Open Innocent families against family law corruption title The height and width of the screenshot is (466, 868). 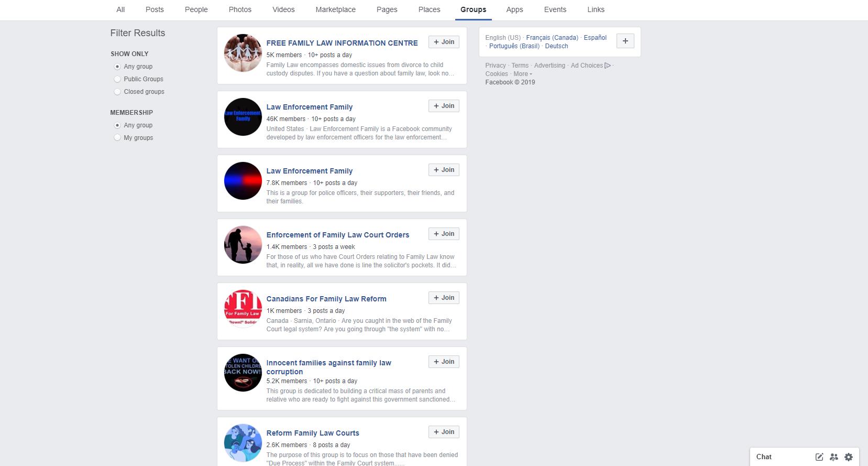[x=329, y=367]
